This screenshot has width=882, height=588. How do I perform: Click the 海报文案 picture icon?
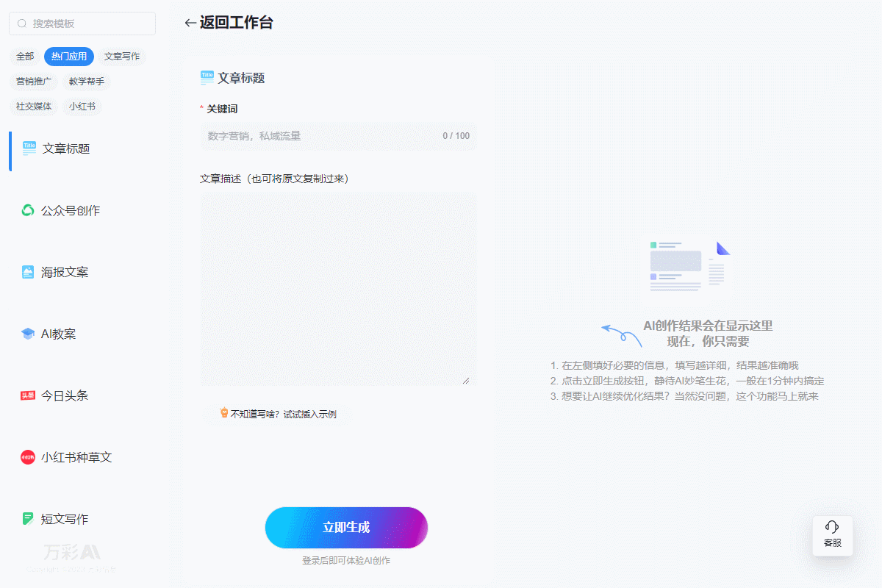click(x=28, y=272)
